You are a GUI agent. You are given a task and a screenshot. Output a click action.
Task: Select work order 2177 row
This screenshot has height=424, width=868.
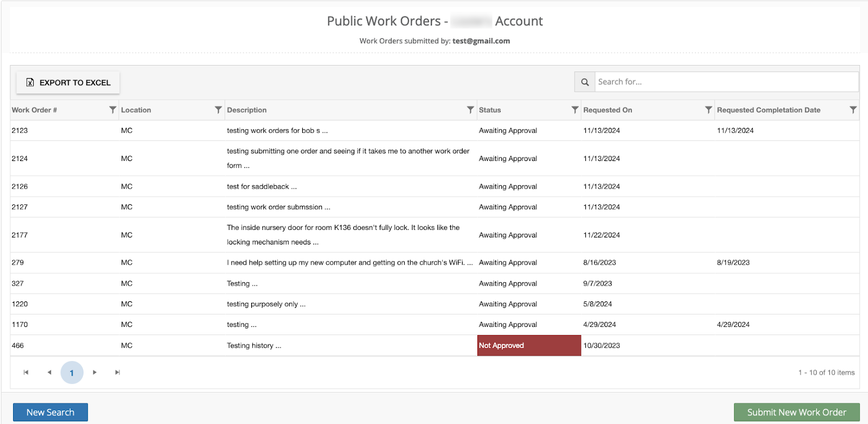pyautogui.click(x=20, y=235)
